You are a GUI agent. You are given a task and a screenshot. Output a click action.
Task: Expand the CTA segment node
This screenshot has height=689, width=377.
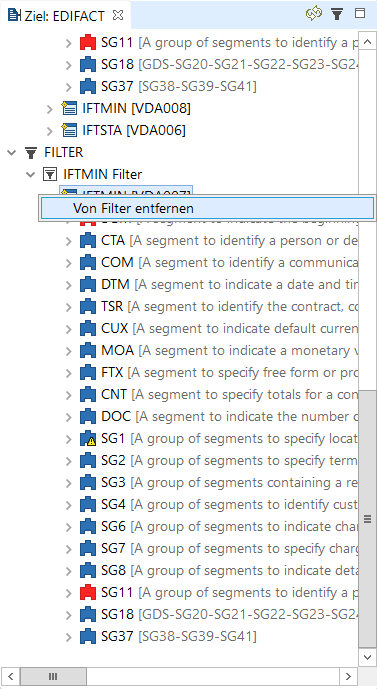coord(69,241)
